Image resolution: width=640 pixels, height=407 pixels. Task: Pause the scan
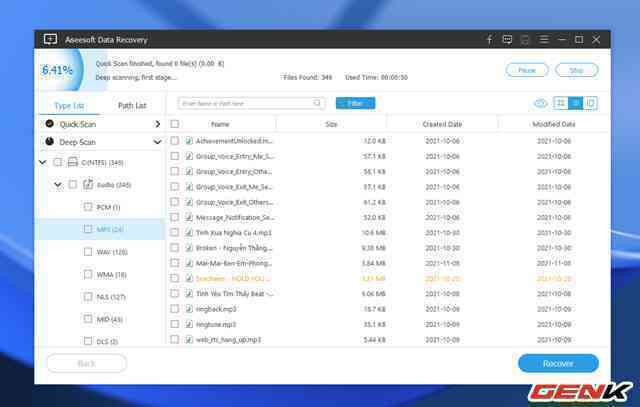tap(527, 70)
